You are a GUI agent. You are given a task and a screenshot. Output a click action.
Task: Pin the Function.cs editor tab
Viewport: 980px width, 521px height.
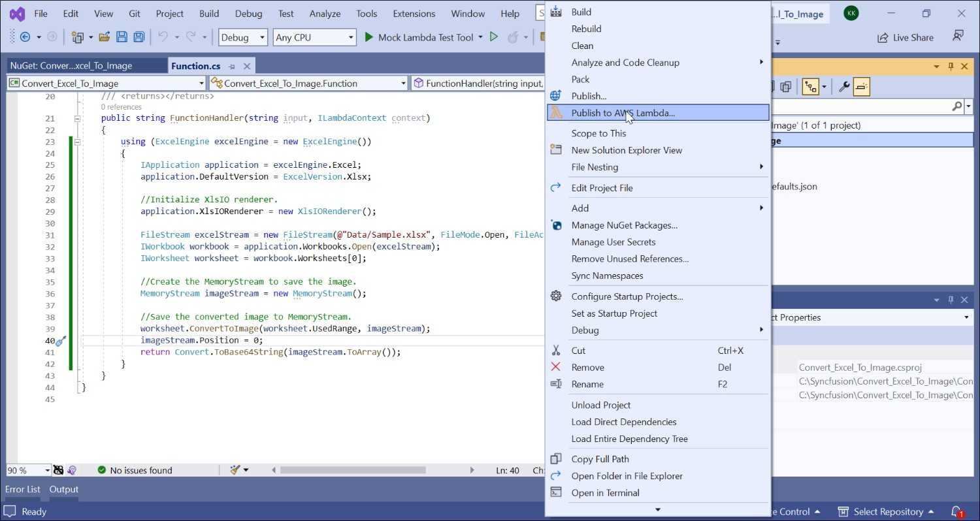point(233,66)
